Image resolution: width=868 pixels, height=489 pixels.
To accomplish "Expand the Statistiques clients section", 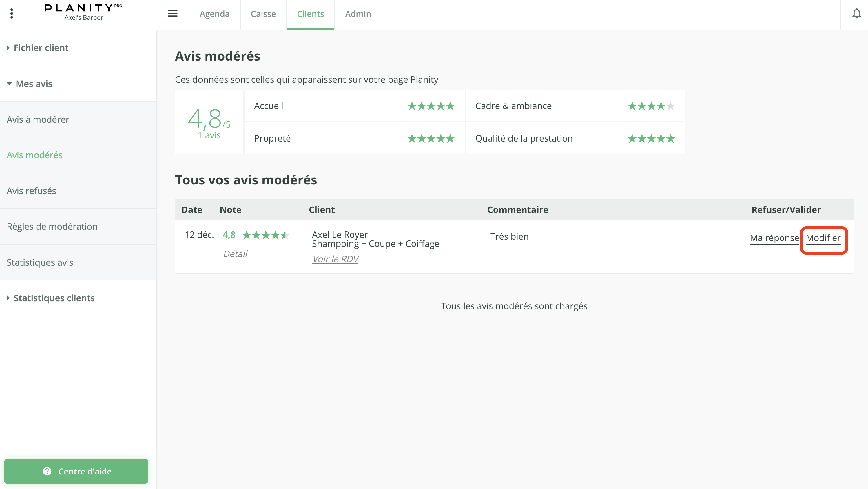I will click(54, 298).
